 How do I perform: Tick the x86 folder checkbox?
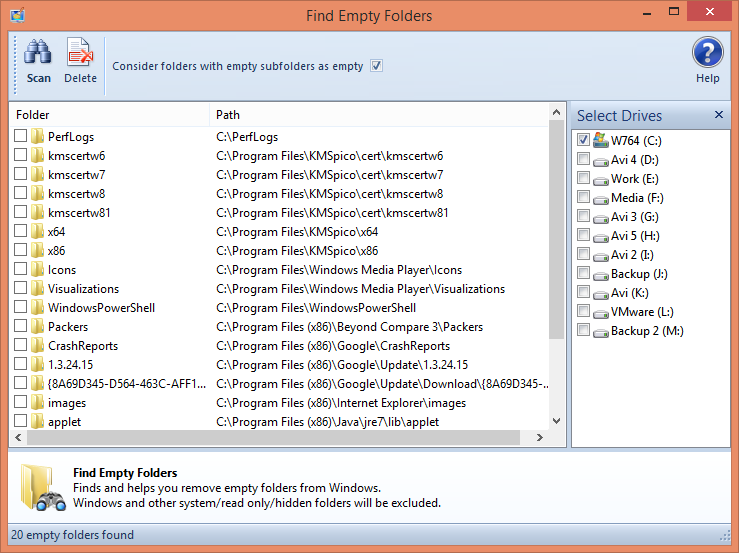coord(20,250)
